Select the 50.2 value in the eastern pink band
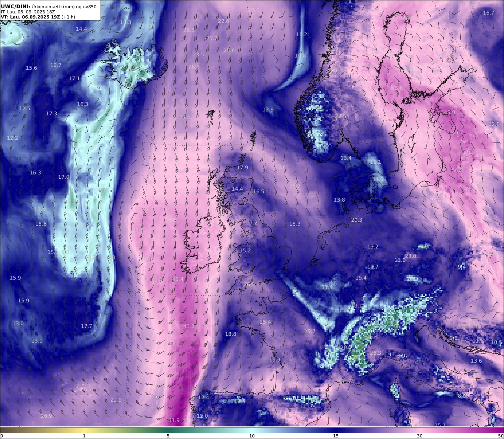The width and height of the screenshot is (504, 439). 457,170
